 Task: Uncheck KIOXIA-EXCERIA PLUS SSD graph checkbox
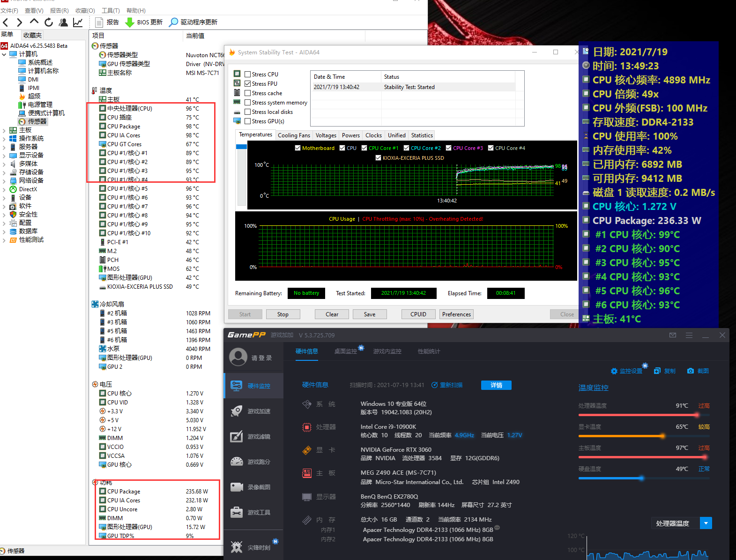[x=378, y=157]
